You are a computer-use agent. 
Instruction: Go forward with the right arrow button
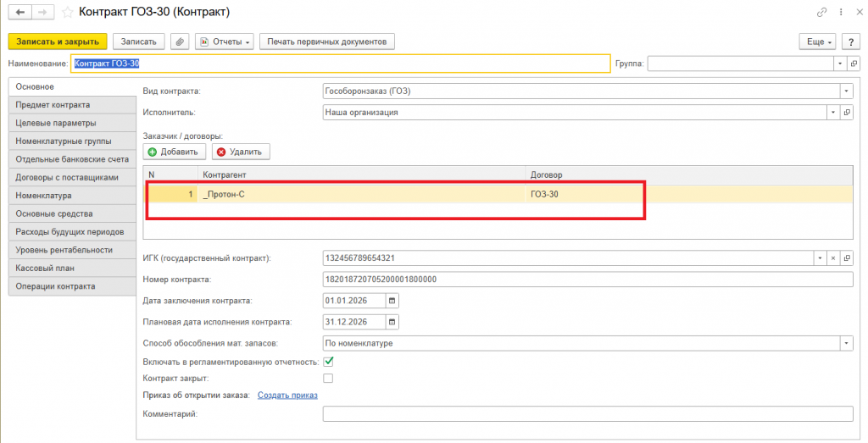click(x=43, y=12)
